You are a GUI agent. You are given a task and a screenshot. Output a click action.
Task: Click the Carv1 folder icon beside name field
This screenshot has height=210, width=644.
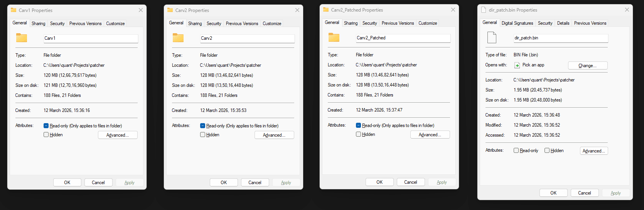[22, 38]
